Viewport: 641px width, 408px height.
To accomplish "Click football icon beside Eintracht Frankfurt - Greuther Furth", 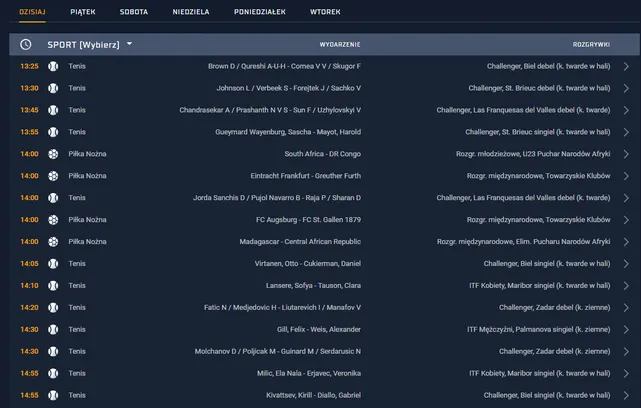I will point(53,176).
